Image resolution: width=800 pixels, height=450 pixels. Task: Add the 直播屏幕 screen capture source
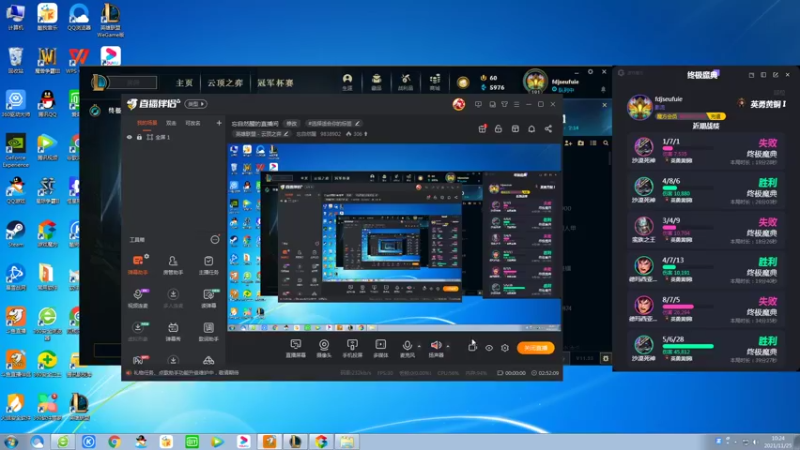[x=295, y=348]
